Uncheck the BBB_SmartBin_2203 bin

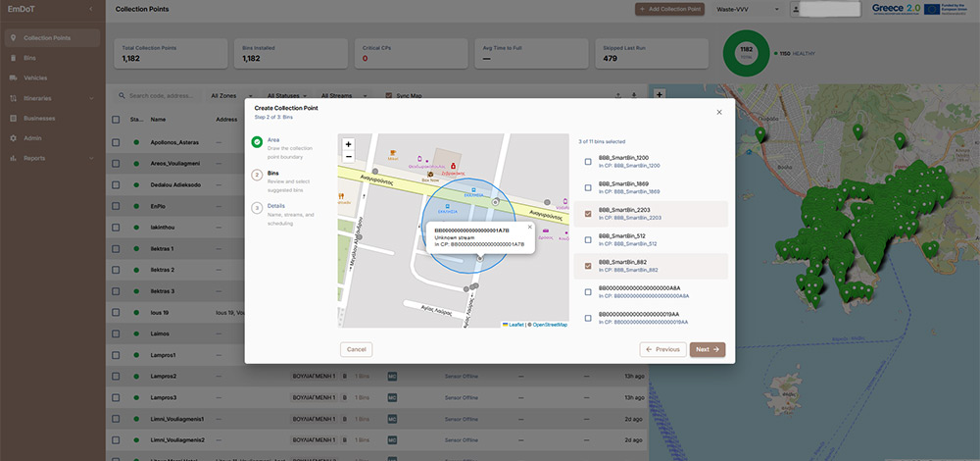[x=587, y=214]
